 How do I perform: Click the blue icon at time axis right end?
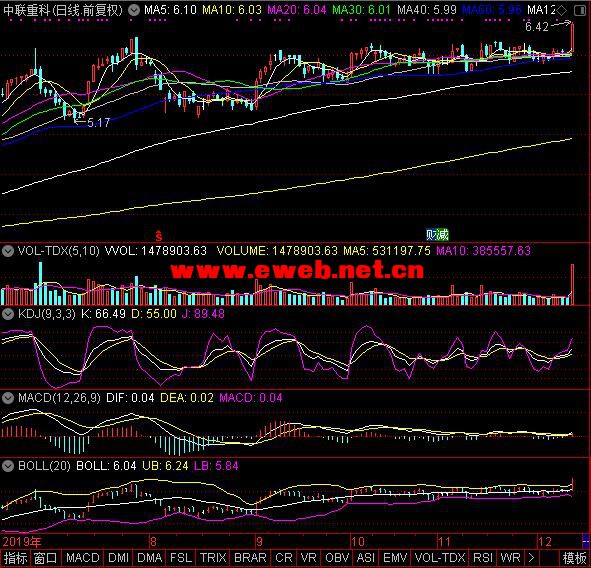(x=586, y=541)
